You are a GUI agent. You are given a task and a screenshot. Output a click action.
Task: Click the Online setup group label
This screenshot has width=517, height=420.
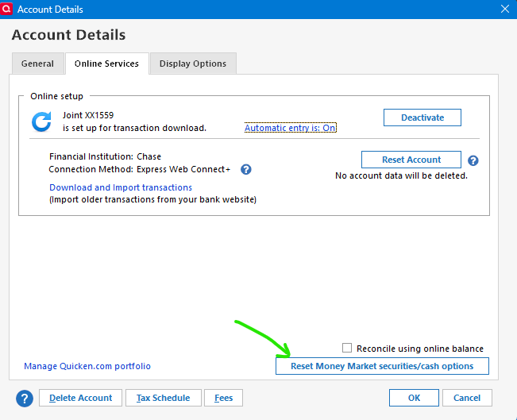pyautogui.click(x=56, y=96)
